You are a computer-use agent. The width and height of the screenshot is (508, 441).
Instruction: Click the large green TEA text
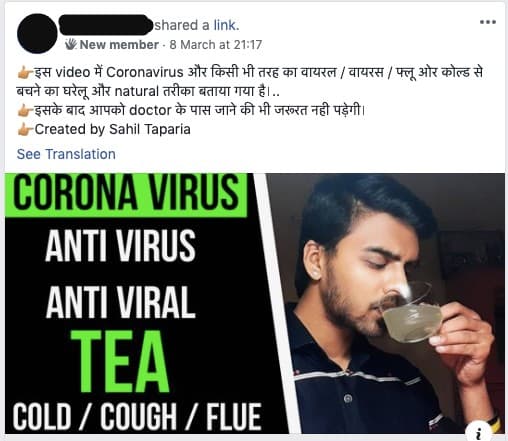tap(120, 361)
